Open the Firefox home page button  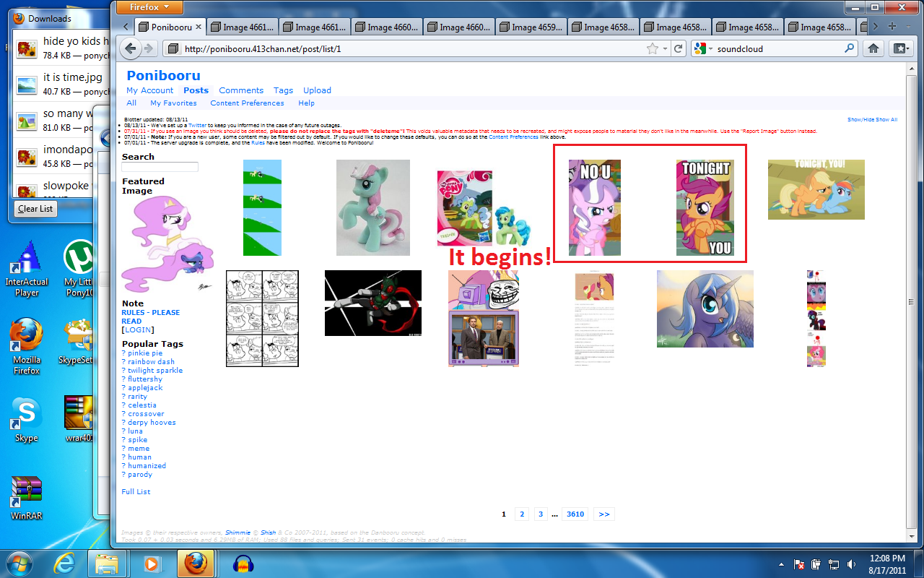coord(873,49)
